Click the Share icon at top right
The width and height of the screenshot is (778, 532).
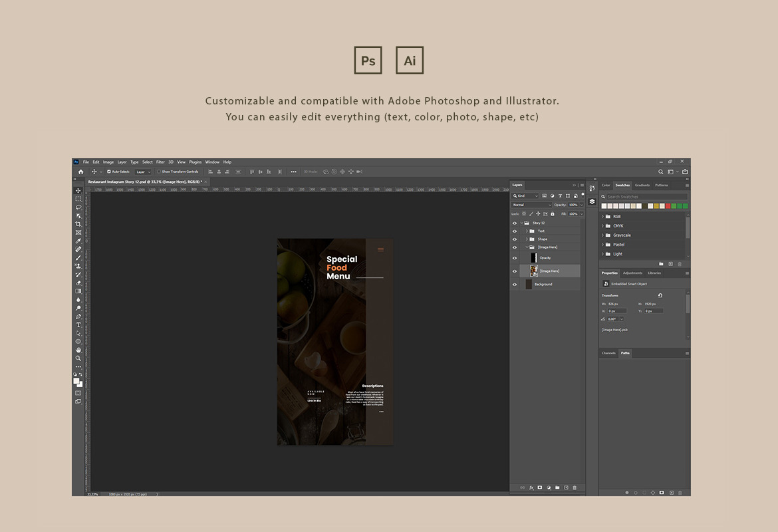(x=685, y=172)
